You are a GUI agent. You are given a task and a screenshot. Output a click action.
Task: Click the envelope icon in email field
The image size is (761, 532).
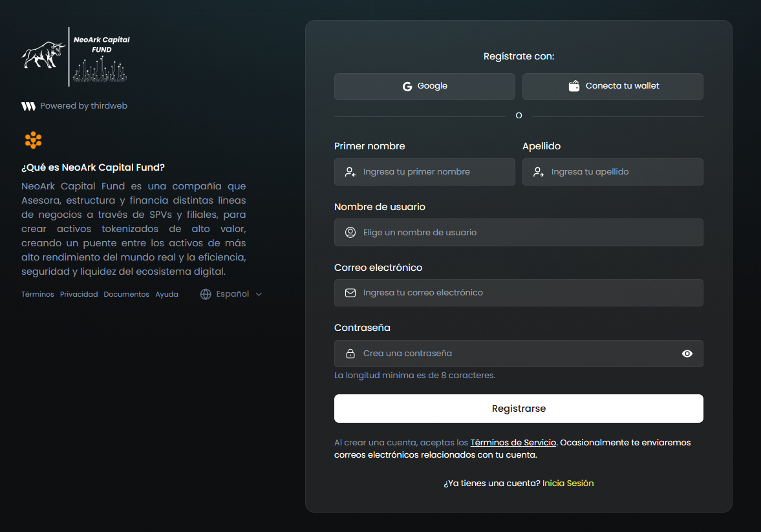pos(350,293)
